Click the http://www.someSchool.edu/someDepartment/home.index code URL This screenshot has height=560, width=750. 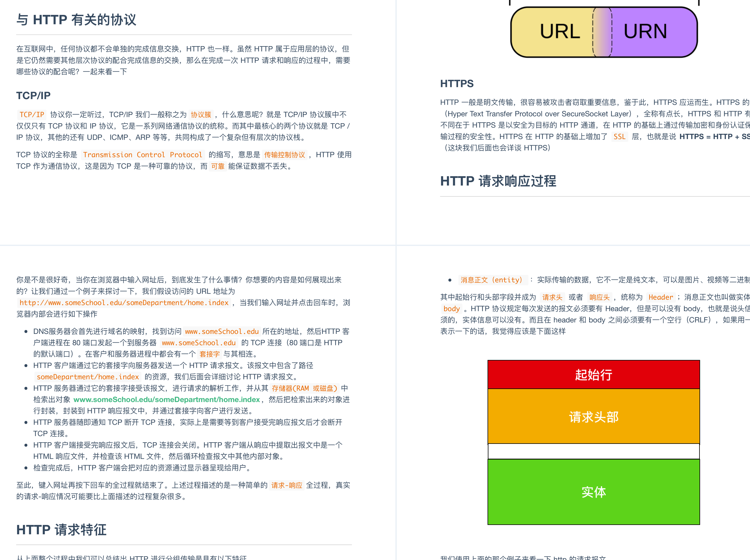point(124,303)
